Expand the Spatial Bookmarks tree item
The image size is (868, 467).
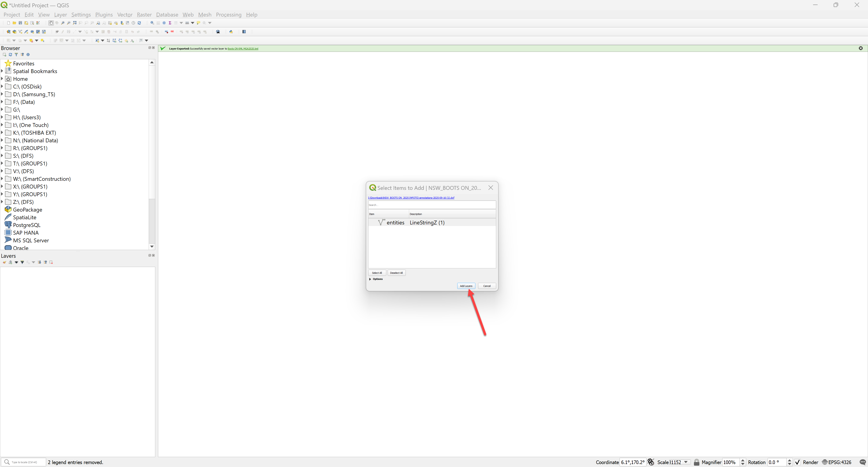2,71
